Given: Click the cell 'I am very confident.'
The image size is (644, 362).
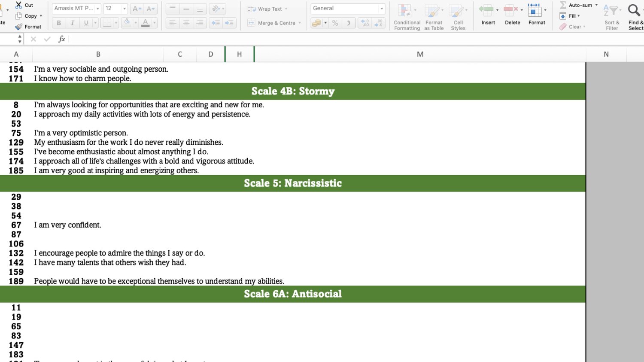Looking at the screenshot, I should 68,225.
